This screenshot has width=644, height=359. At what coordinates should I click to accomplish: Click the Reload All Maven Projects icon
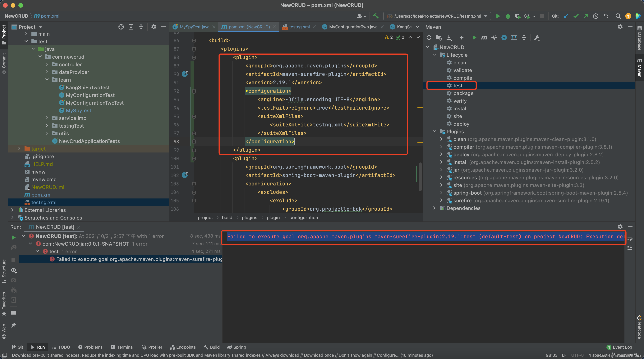click(429, 38)
